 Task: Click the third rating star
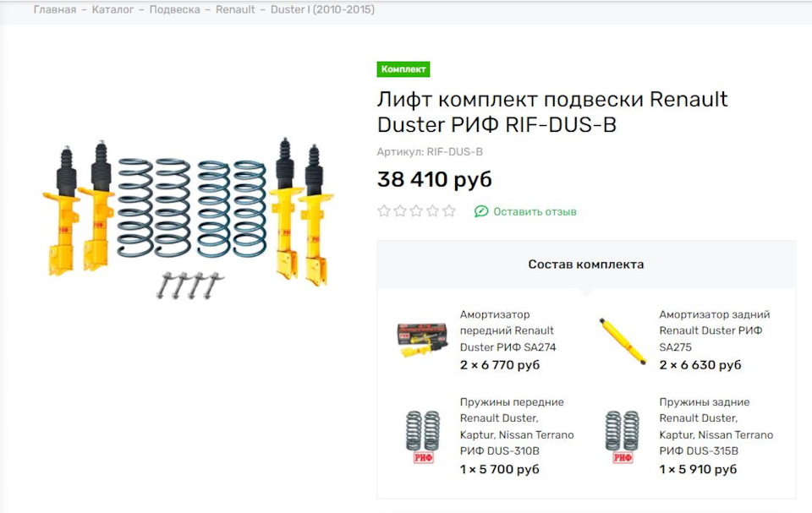(416, 210)
